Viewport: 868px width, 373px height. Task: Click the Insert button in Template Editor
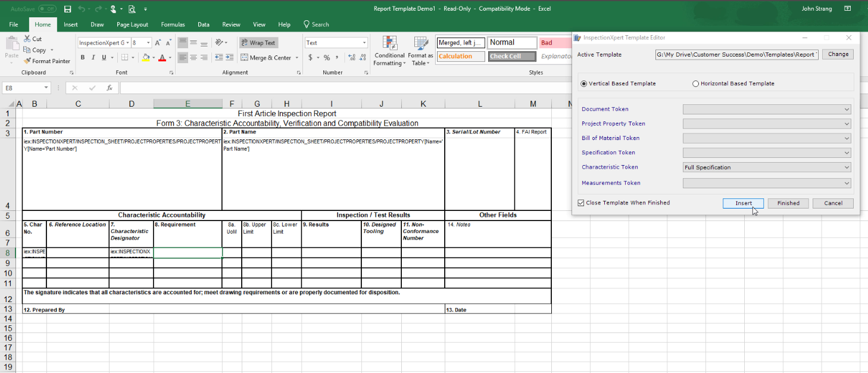[743, 203]
